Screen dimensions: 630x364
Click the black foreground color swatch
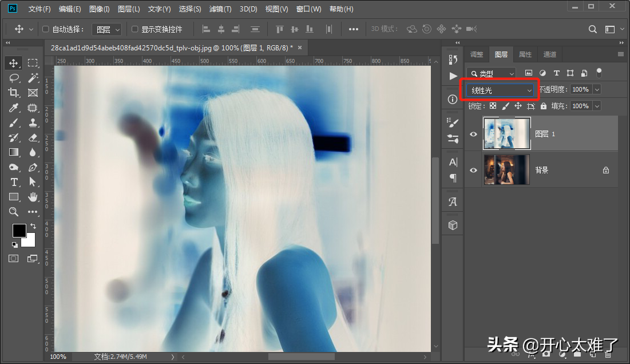19,230
